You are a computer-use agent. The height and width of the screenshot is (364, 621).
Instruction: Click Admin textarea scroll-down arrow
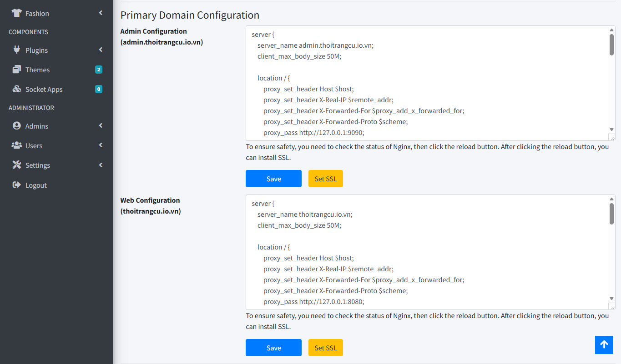tap(611, 130)
